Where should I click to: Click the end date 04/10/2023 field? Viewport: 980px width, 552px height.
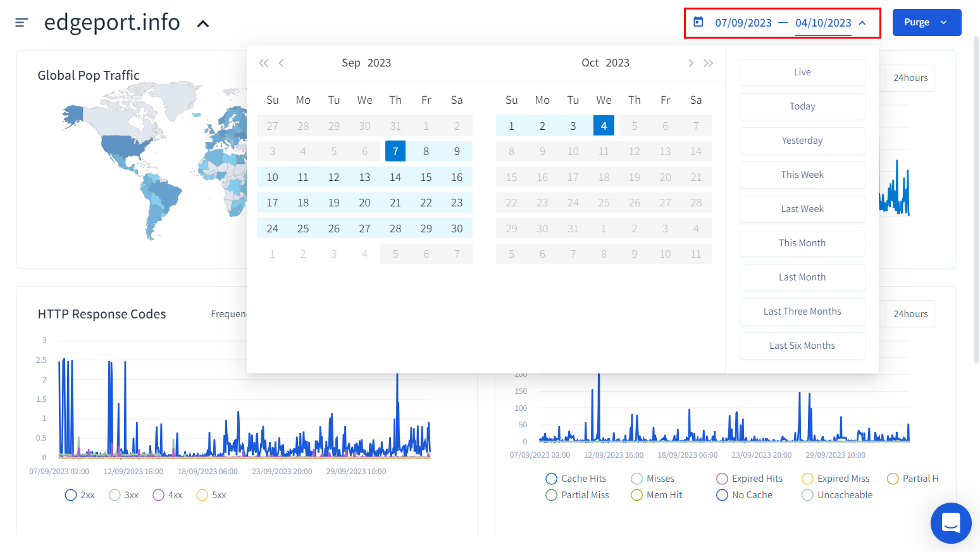coord(822,23)
